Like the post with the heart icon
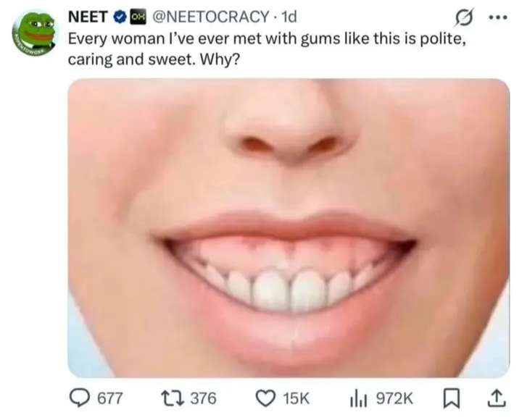This screenshot has width=522, height=420. tap(265, 398)
